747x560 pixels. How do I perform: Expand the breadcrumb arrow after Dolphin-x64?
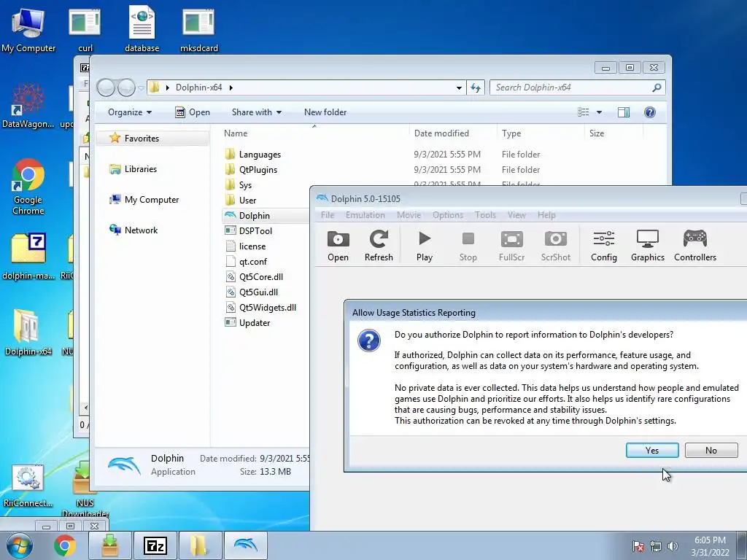[231, 87]
